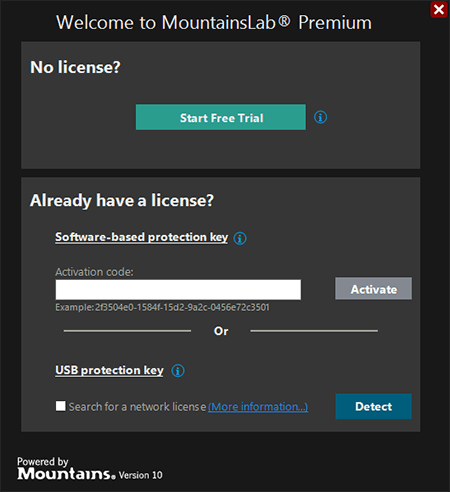Close the MountainsLab welcome dialog
Image resolution: width=450 pixels, height=492 pixels.
(439, 9)
